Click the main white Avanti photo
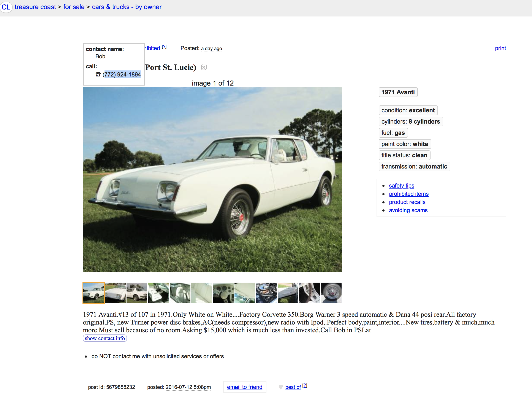The image size is (532, 401). (212, 180)
